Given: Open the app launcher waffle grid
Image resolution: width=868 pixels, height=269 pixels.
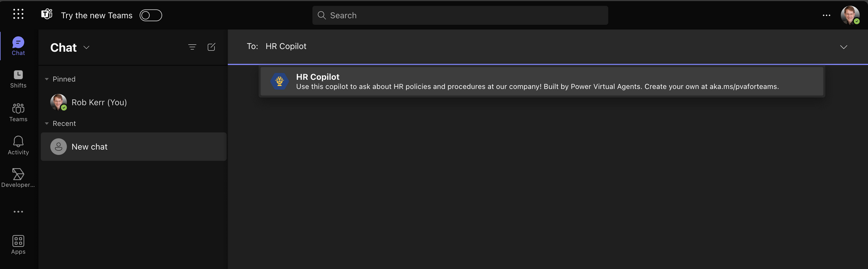Looking at the screenshot, I should pyautogui.click(x=18, y=14).
